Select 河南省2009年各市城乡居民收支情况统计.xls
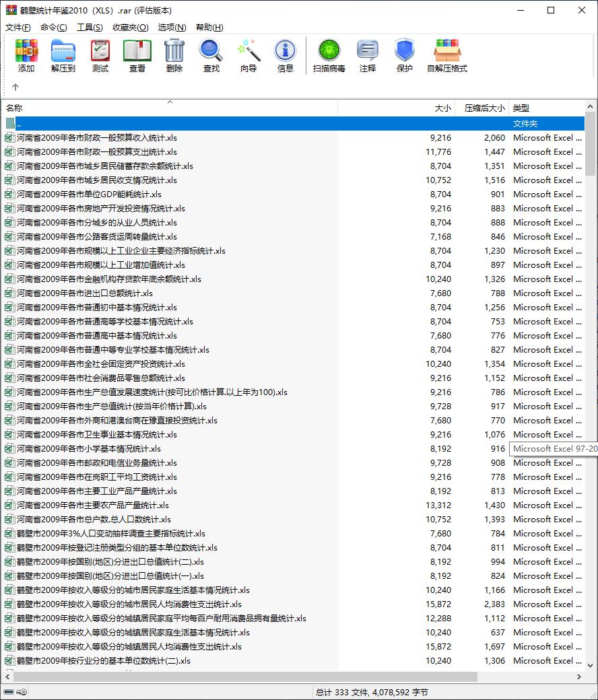This screenshot has width=598, height=700. (97, 180)
